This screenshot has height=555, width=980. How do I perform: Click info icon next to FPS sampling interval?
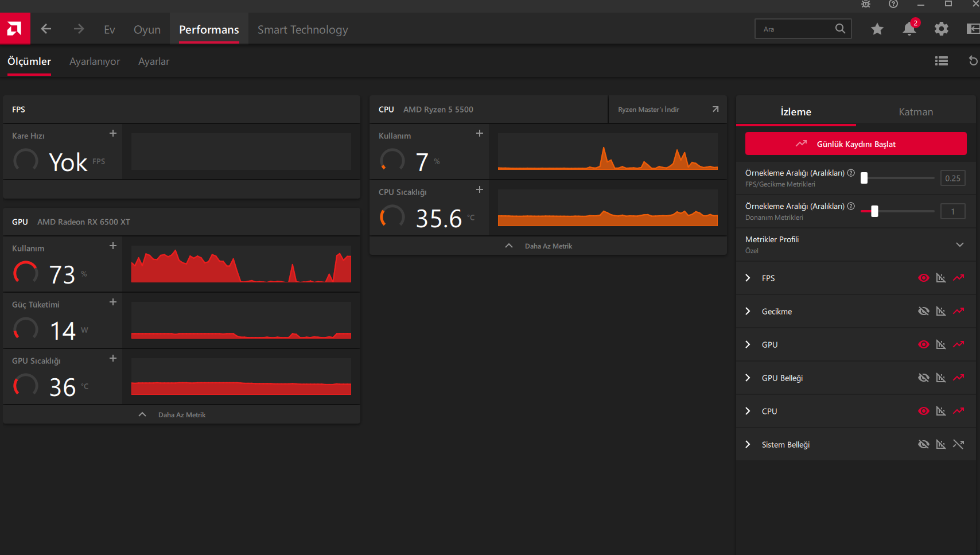[851, 173]
